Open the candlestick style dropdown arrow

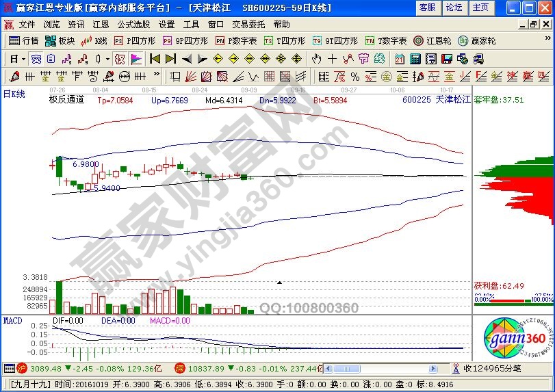pyautogui.click(x=107, y=59)
